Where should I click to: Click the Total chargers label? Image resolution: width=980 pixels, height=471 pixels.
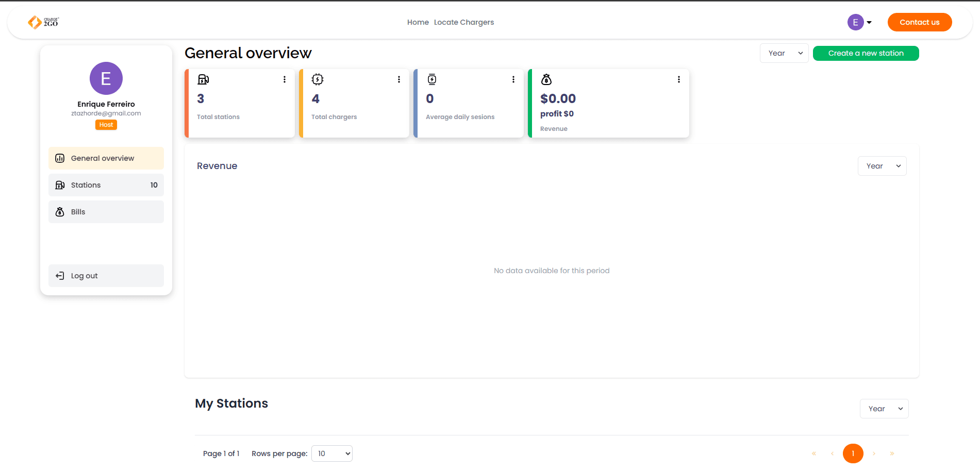click(x=334, y=117)
